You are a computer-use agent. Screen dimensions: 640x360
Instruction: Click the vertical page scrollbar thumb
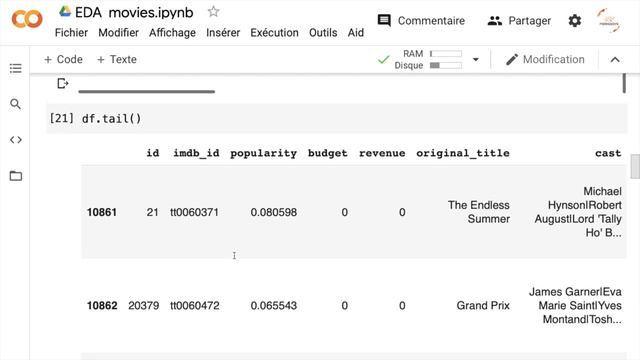click(x=635, y=167)
